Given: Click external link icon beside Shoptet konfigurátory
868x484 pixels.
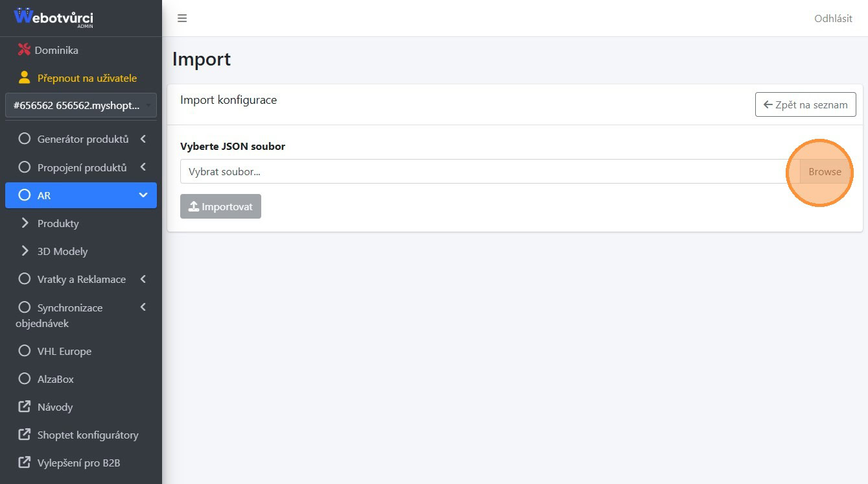Looking at the screenshot, I should 25,434.
